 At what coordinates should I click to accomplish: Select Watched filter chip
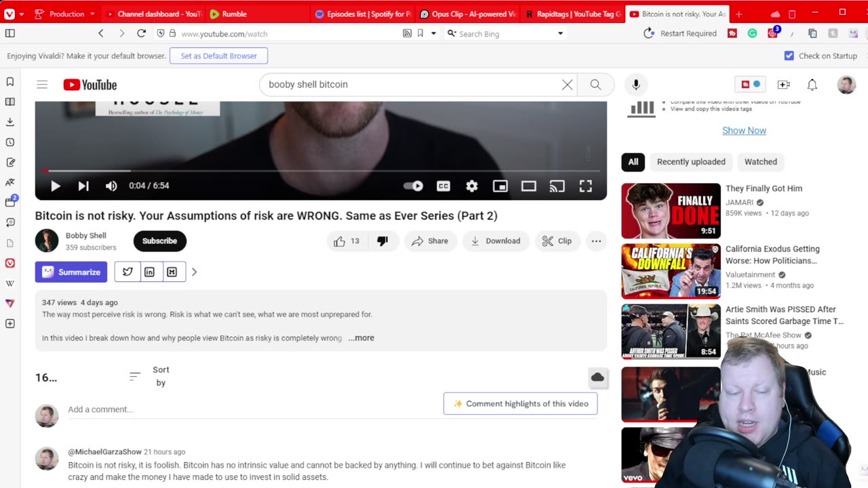point(761,162)
